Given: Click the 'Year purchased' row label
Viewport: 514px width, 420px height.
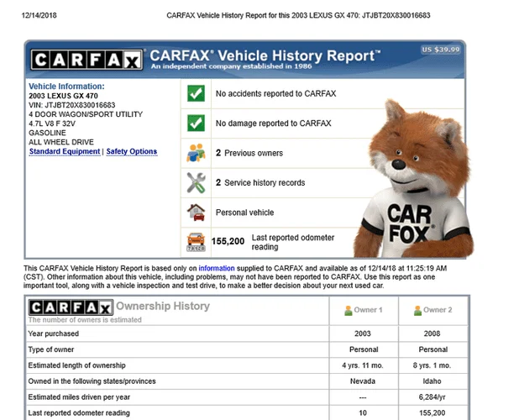Looking at the screenshot, I should pos(54,333).
